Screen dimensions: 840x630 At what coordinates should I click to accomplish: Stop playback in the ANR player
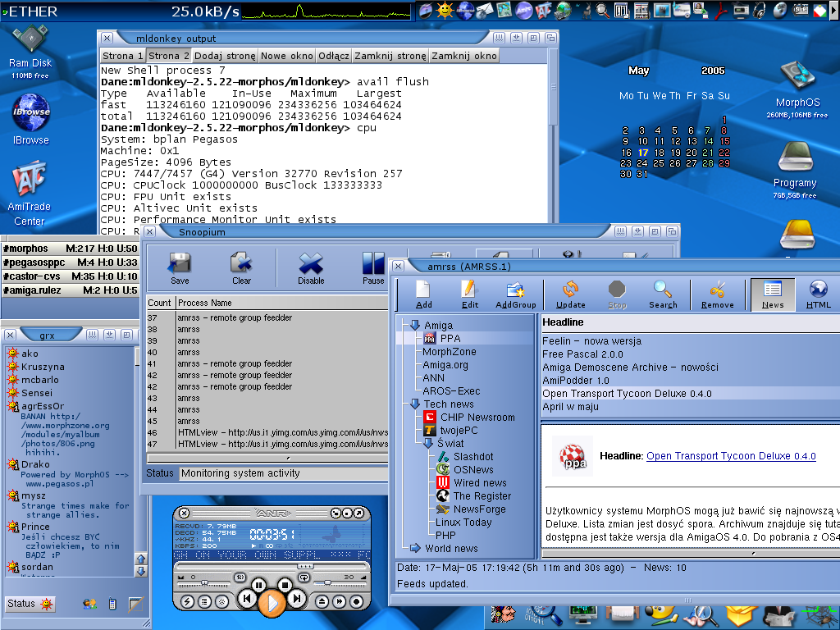click(285, 585)
